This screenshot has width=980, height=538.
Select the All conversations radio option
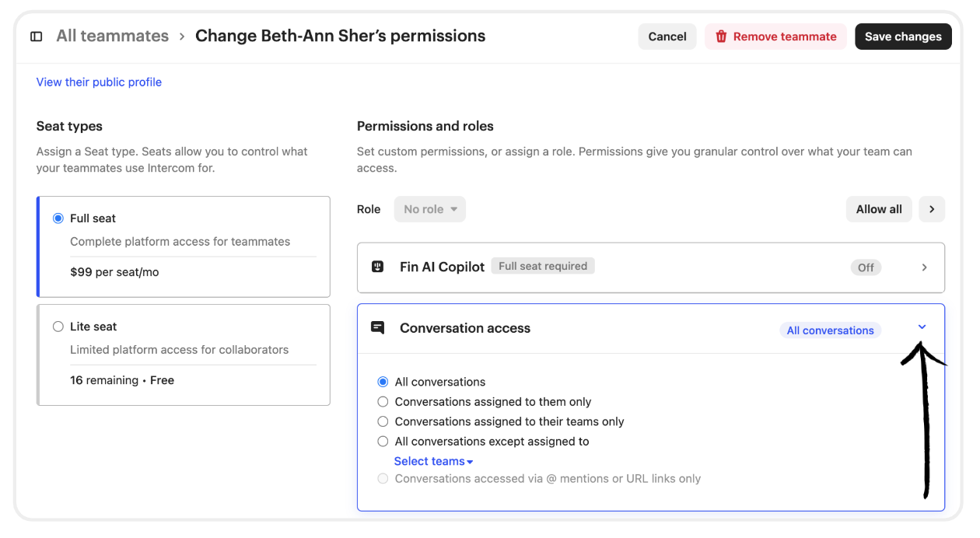[383, 382]
